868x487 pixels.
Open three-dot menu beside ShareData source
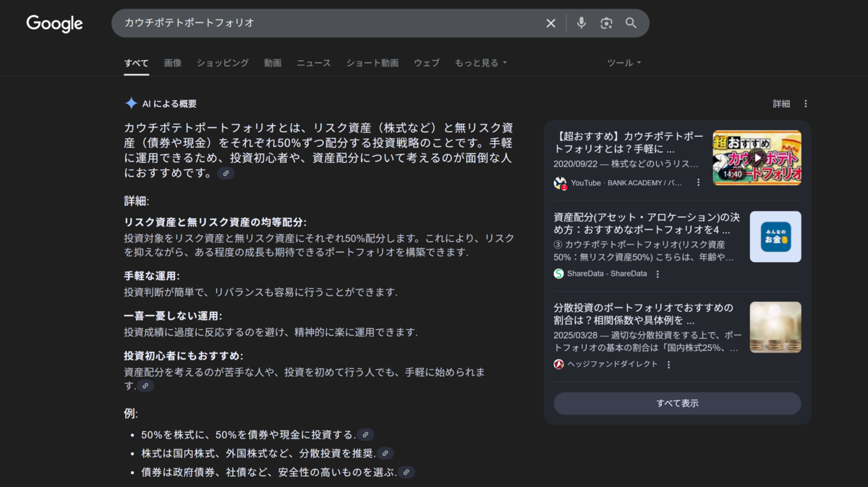point(658,274)
